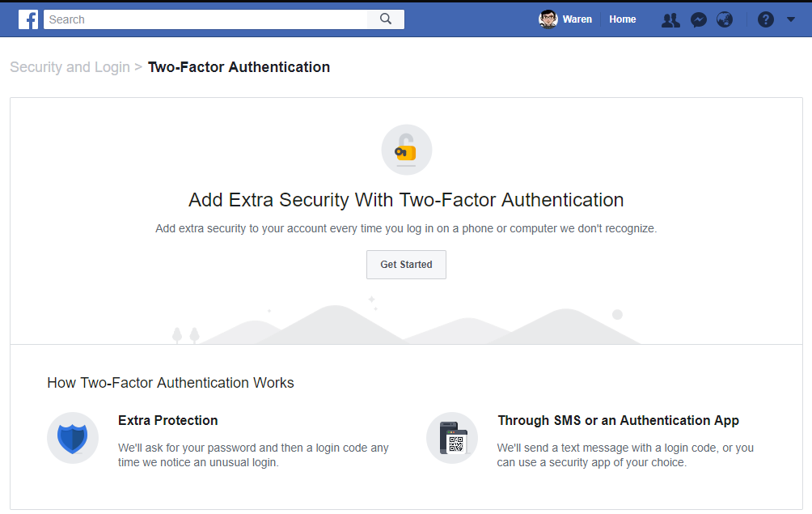Click the padlock icon above the security heading
The height and width of the screenshot is (514, 812).
click(x=406, y=149)
